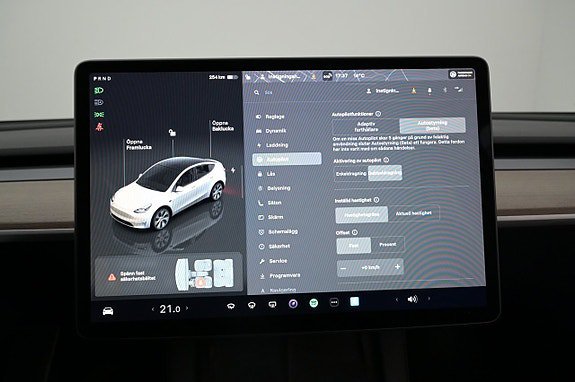Tap Öppna Baklucka to open trunk

223,126
